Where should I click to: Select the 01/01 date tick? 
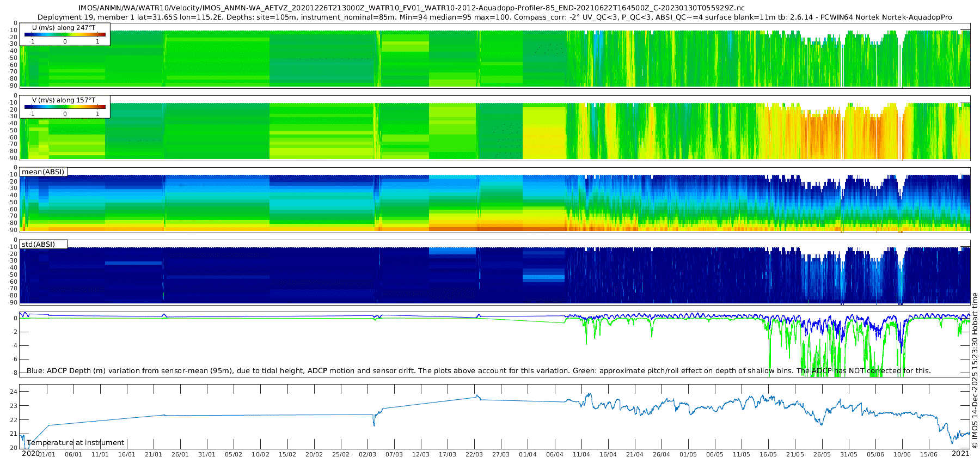(47, 454)
